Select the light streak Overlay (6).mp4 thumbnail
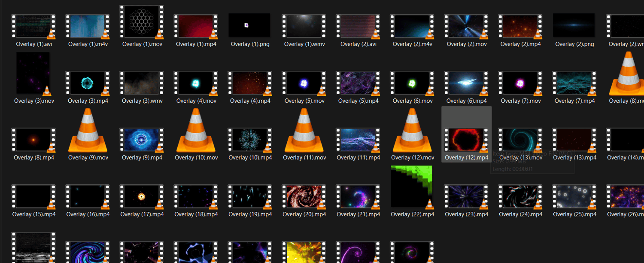This screenshot has height=263, width=644. (466, 83)
